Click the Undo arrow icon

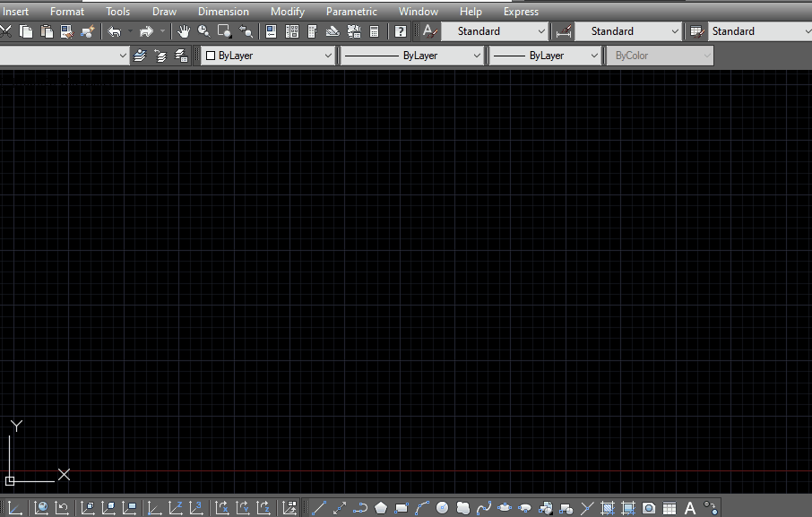[x=115, y=31]
